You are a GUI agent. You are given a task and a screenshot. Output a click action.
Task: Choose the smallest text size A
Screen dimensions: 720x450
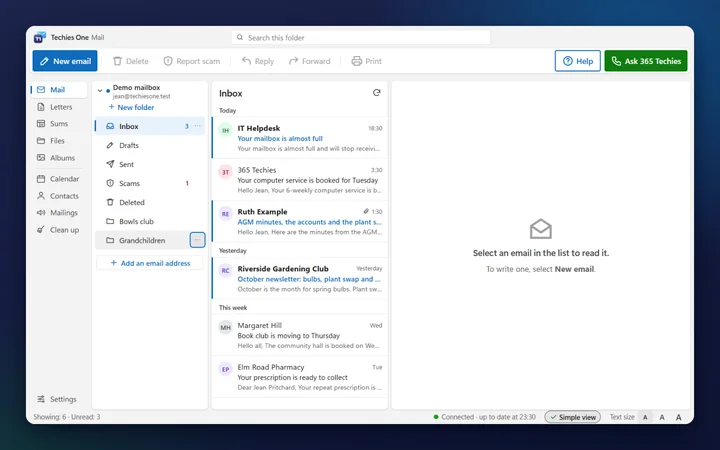pos(645,417)
